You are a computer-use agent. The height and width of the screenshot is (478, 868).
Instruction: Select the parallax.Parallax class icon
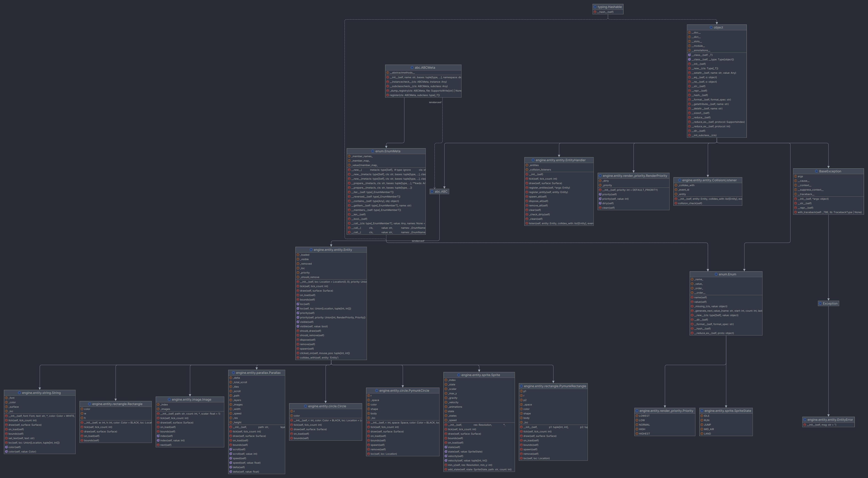(233, 373)
